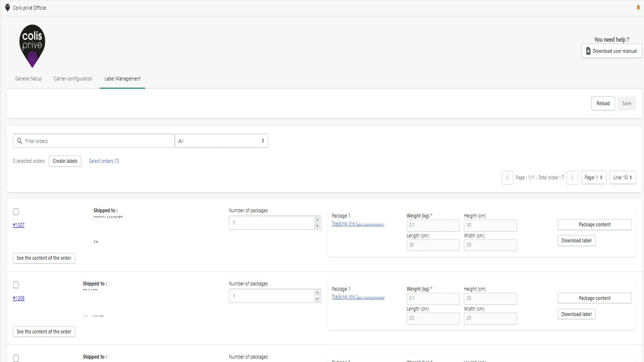Open the Carrier configuration tab
This screenshot has width=644, height=362.
(73, 79)
